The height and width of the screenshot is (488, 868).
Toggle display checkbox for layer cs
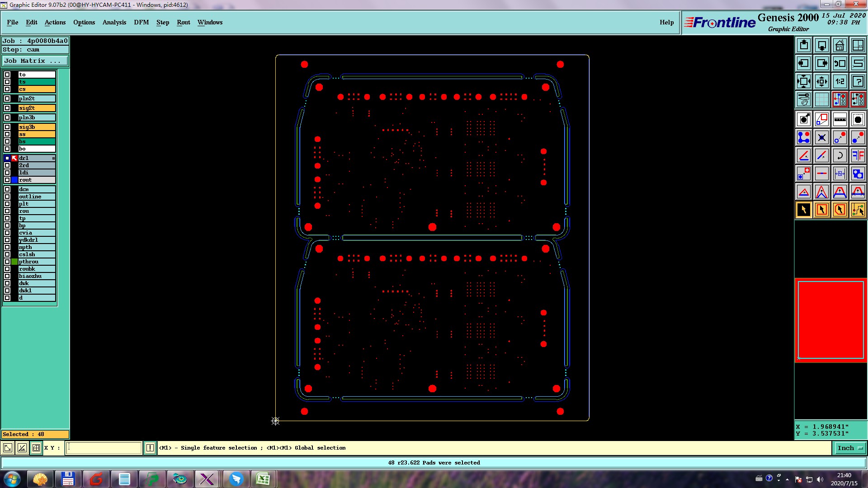coord(7,89)
